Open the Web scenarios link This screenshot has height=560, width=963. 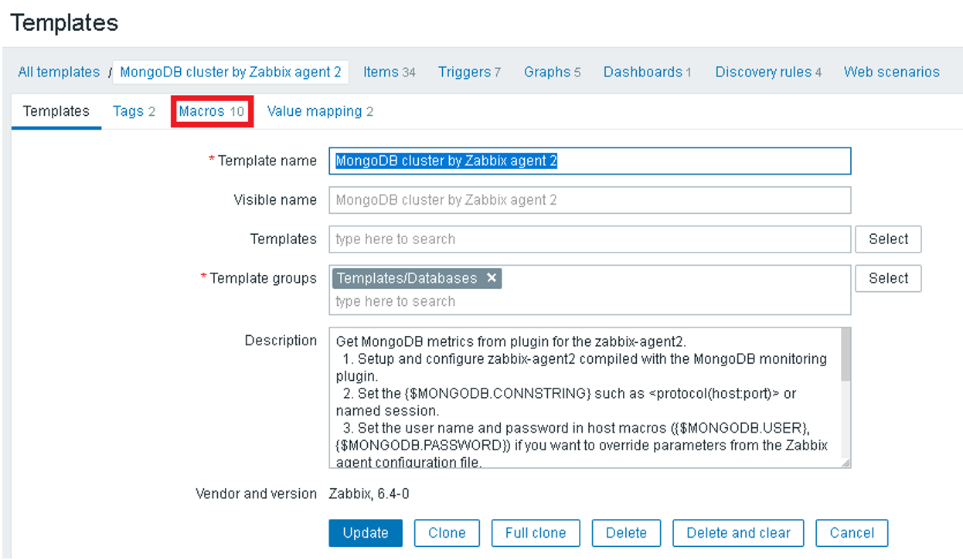(x=891, y=72)
